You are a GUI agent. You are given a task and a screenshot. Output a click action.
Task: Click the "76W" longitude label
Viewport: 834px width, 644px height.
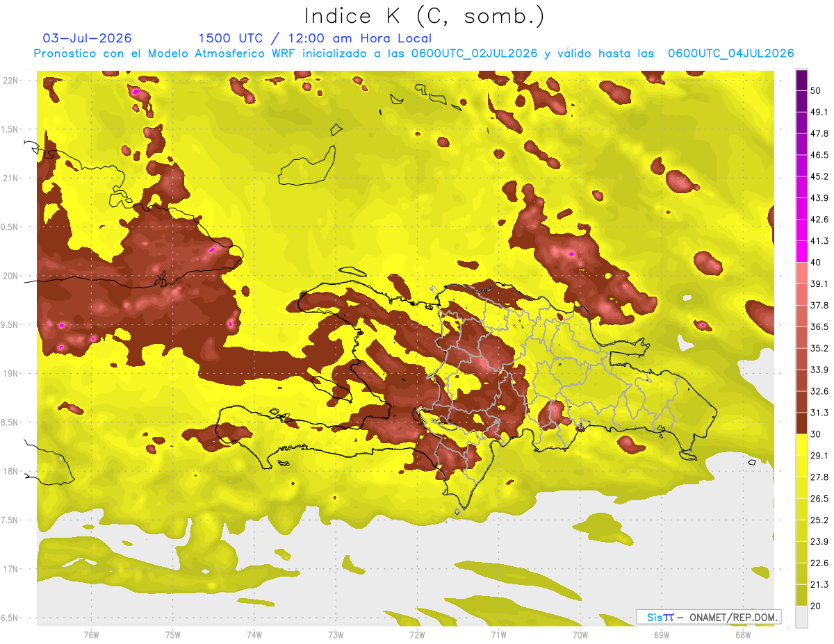click(91, 634)
